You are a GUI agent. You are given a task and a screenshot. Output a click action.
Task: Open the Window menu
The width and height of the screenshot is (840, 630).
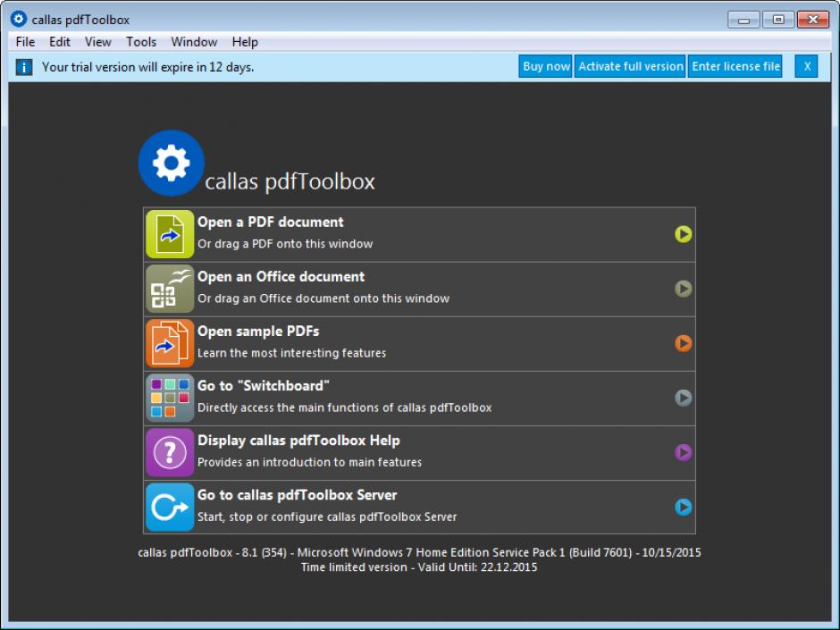194,42
